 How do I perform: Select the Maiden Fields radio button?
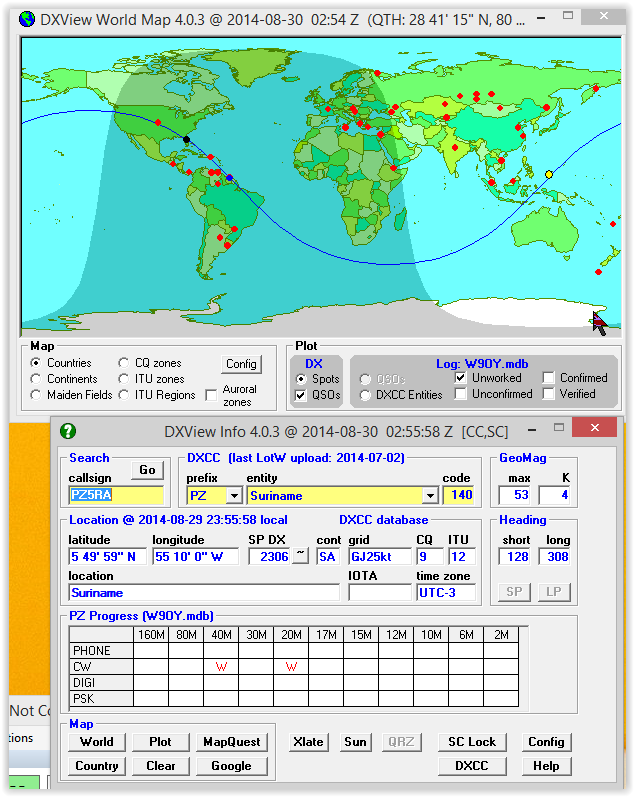[x=36, y=394]
